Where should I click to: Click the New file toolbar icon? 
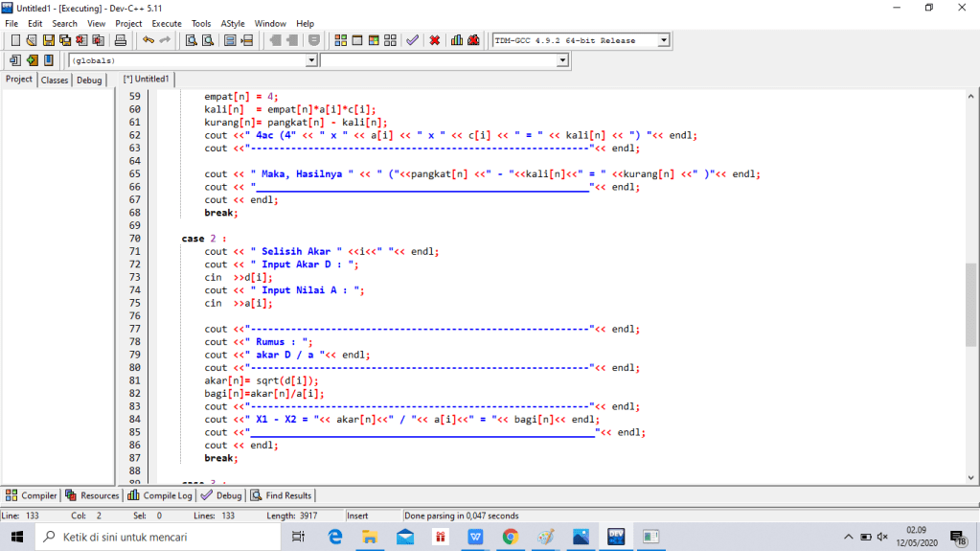15,40
